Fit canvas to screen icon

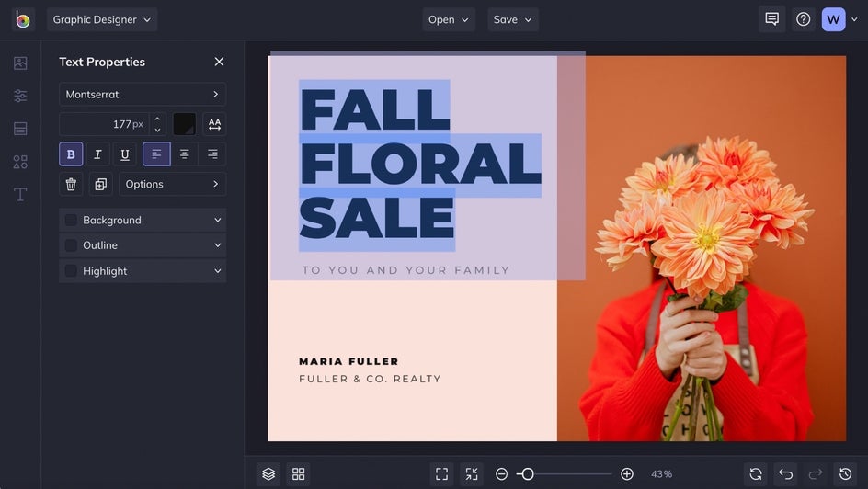click(441, 474)
